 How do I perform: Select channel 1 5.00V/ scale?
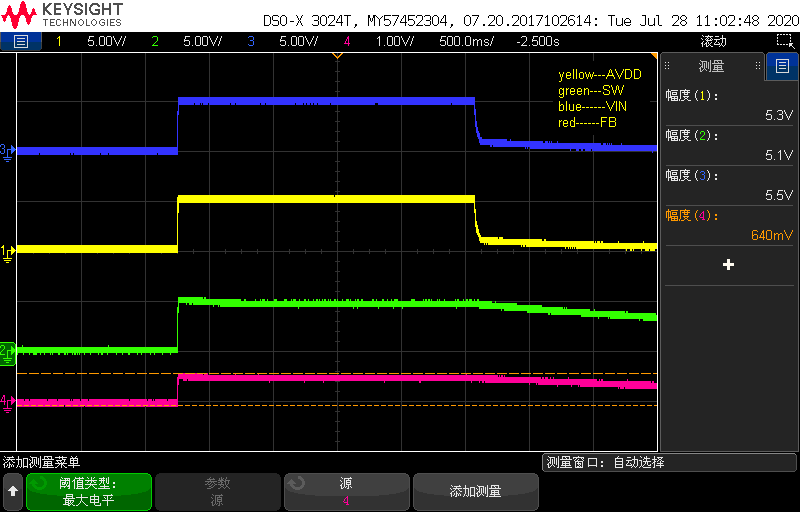coord(107,41)
